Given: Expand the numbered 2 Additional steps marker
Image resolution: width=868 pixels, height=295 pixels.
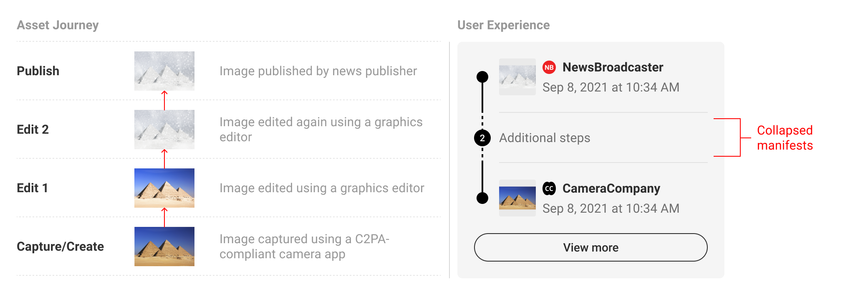Looking at the screenshot, I should (x=482, y=138).
